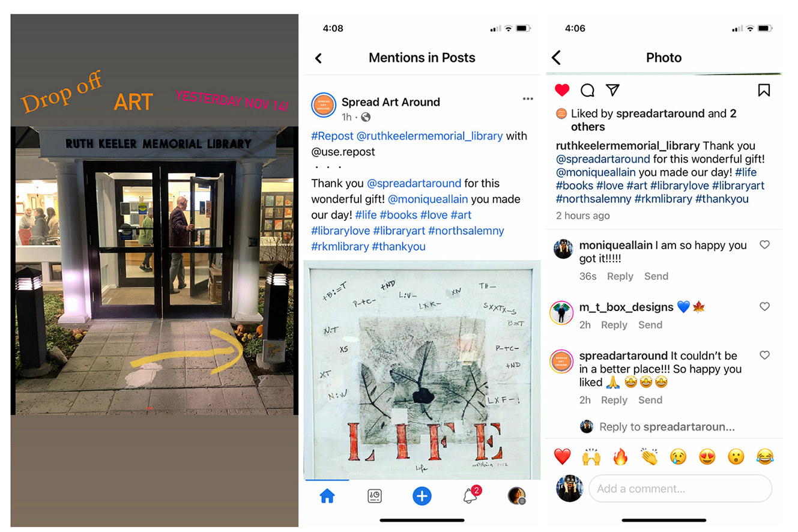Open notifications bell with badge
The width and height of the screenshot is (798, 532).
(x=471, y=495)
